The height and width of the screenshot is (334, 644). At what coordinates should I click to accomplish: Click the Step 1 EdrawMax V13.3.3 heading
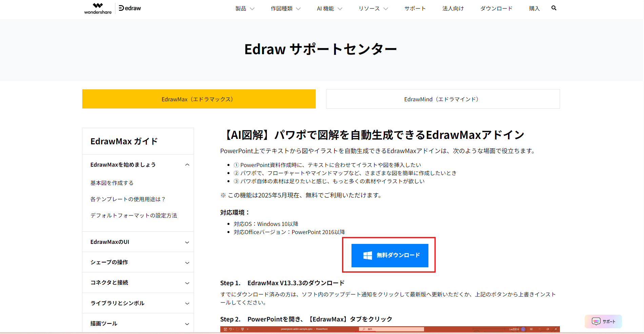pos(282,283)
